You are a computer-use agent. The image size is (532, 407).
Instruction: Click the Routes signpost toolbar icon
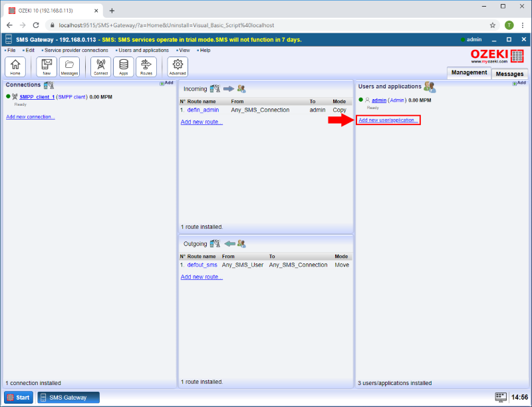[x=146, y=67]
